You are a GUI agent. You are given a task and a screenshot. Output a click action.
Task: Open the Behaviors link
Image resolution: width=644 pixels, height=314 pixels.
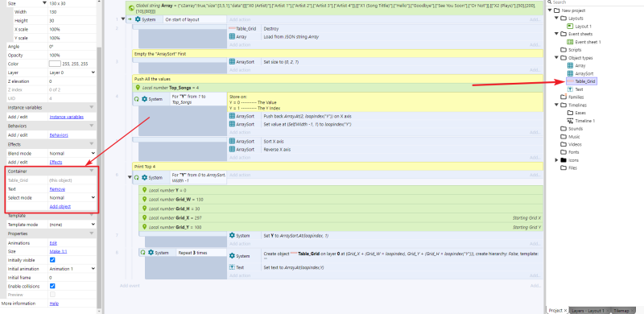[59, 134]
